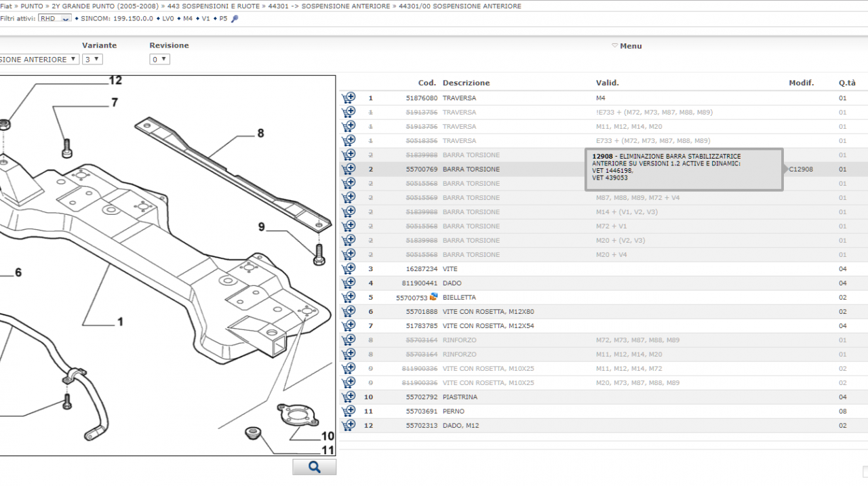
Task: Add PERNO 55703691 to cart
Action: pyautogui.click(x=349, y=411)
